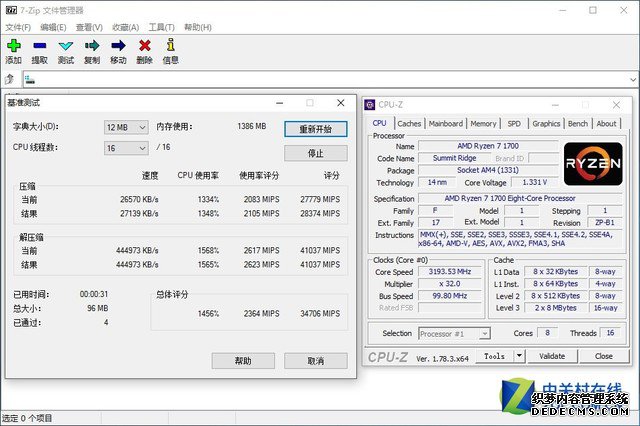Click the memory usage 1386 MB value
Viewport: 640px width, 426px height.
click(252, 126)
